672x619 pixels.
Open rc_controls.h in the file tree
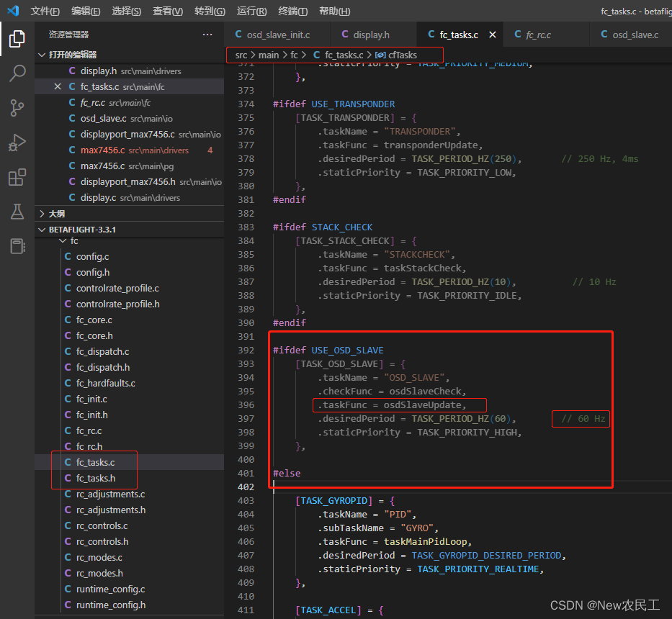130,542
